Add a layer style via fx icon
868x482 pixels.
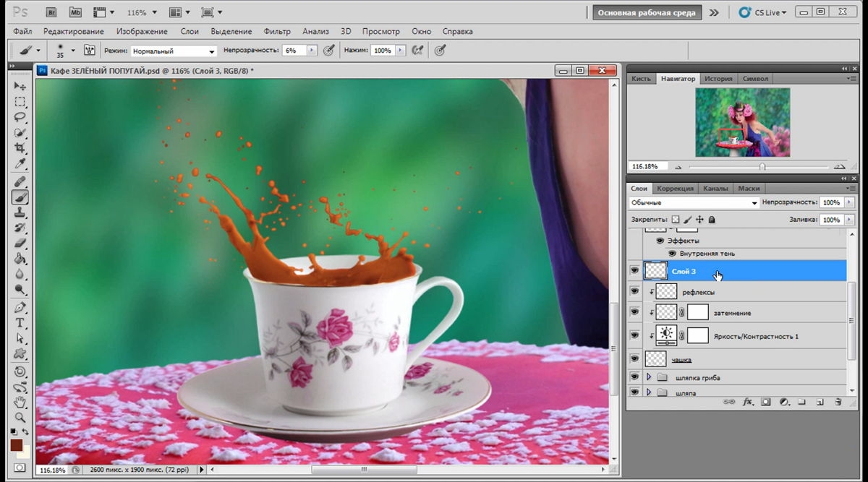pyautogui.click(x=748, y=402)
